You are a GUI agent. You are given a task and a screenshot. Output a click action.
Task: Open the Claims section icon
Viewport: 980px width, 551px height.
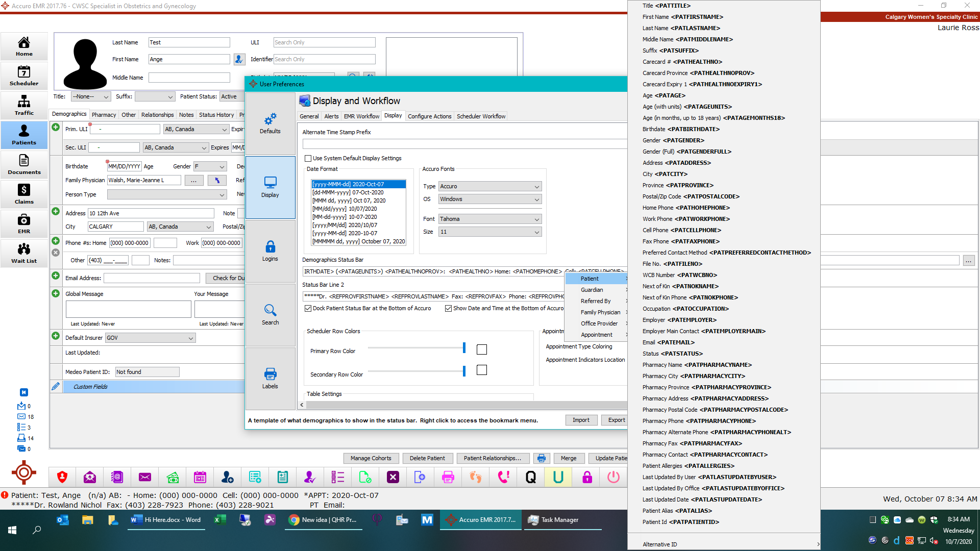point(24,194)
